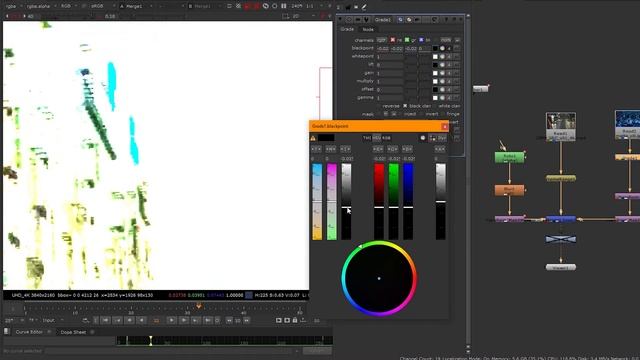Open the color wheel for the lift row

[x=442, y=65]
